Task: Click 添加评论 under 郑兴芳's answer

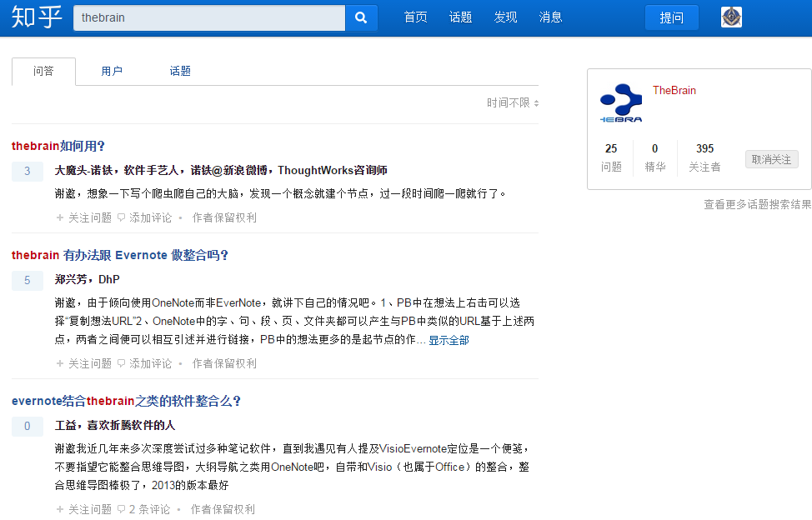Action: (x=144, y=363)
